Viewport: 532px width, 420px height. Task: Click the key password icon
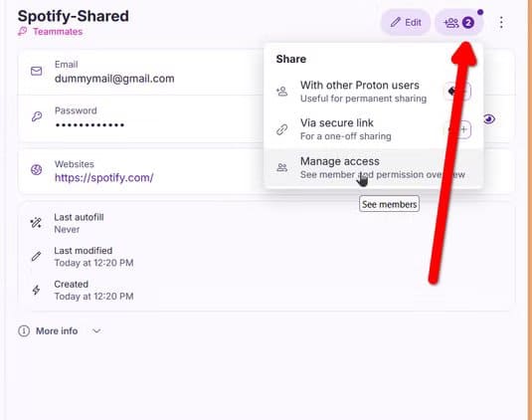[x=37, y=116]
